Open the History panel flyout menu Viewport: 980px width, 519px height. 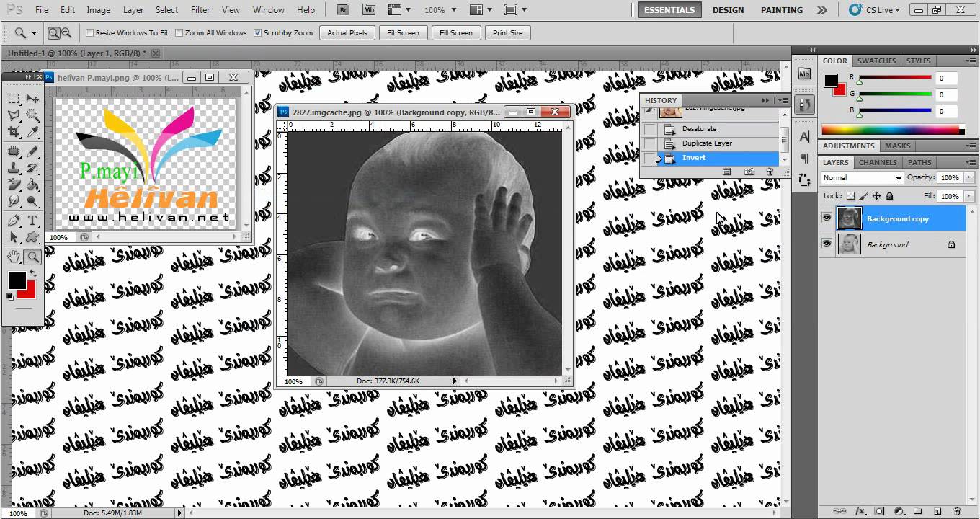pos(783,100)
